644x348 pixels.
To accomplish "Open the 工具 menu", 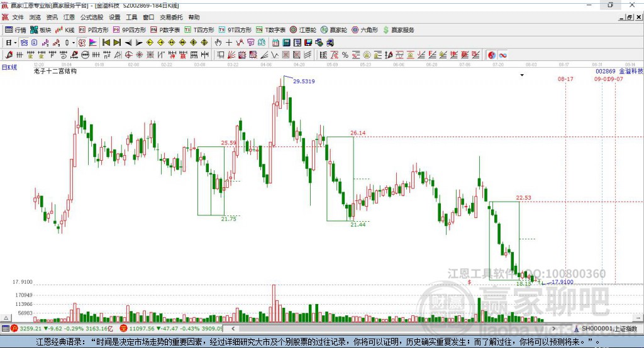I will click(x=131, y=17).
